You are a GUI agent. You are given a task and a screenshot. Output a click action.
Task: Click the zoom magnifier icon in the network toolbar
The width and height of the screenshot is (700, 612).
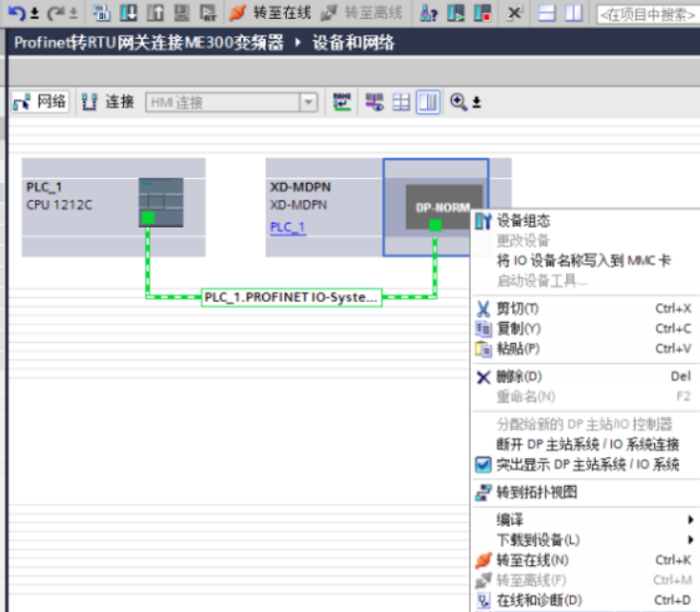[459, 101]
